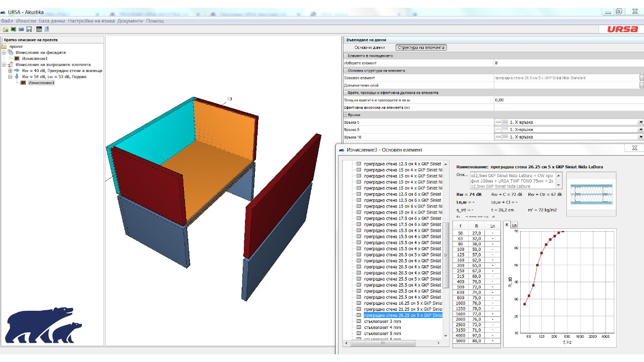Collapse Основна структура на елемента section
644x362 pixels.
click(x=346, y=70)
